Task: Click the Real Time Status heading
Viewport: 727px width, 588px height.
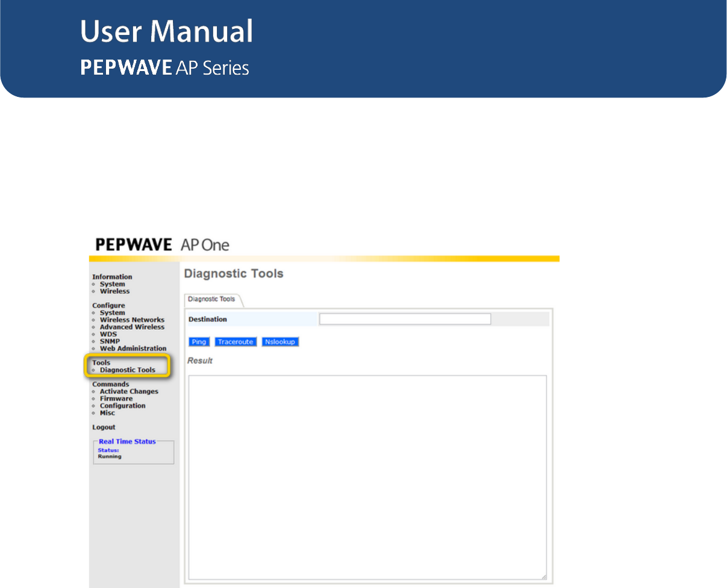Action: pos(127,442)
